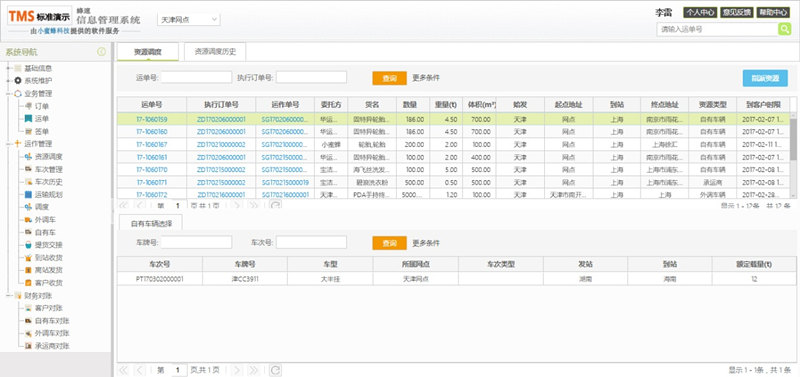Open 个人中心 in the header
Viewport: 800px width, 377px height.
coord(700,12)
